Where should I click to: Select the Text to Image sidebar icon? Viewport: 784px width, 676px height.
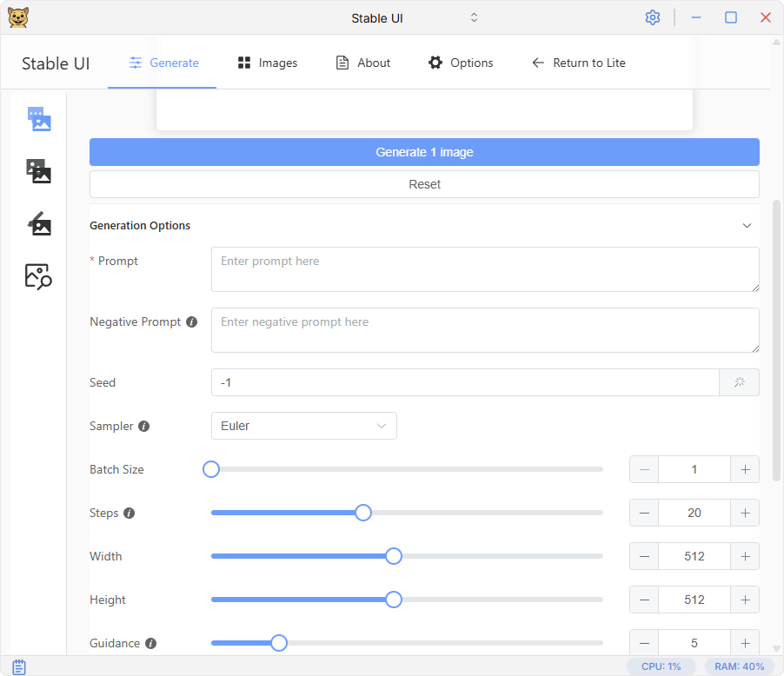(x=39, y=119)
